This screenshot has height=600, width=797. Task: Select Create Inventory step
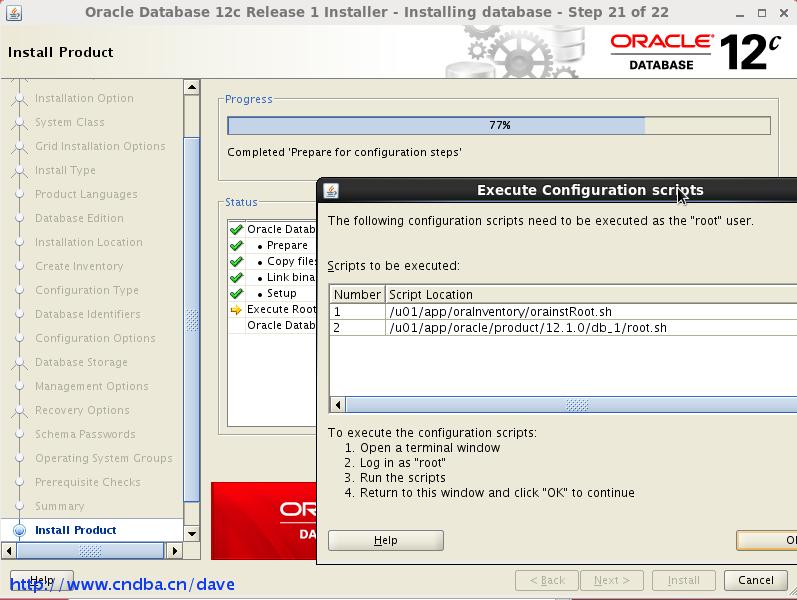[x=79, y=266]
